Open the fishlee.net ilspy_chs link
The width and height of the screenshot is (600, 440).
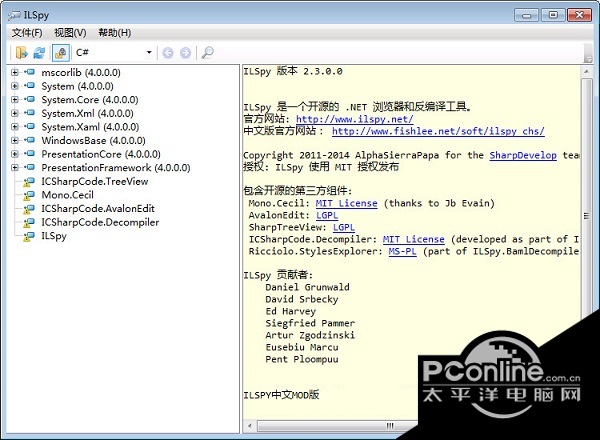(x=438, y=131)
